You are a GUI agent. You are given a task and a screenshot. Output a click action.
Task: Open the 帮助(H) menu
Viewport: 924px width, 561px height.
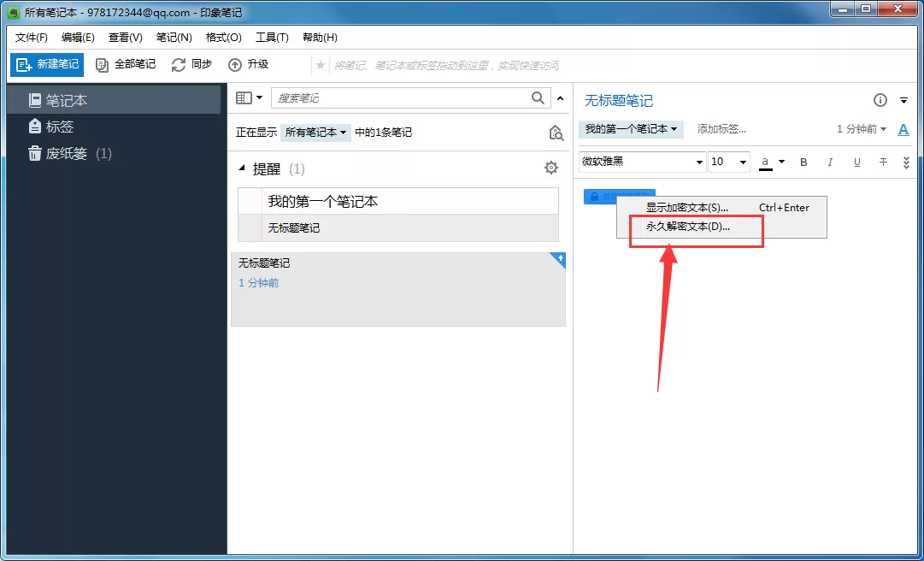320,38
